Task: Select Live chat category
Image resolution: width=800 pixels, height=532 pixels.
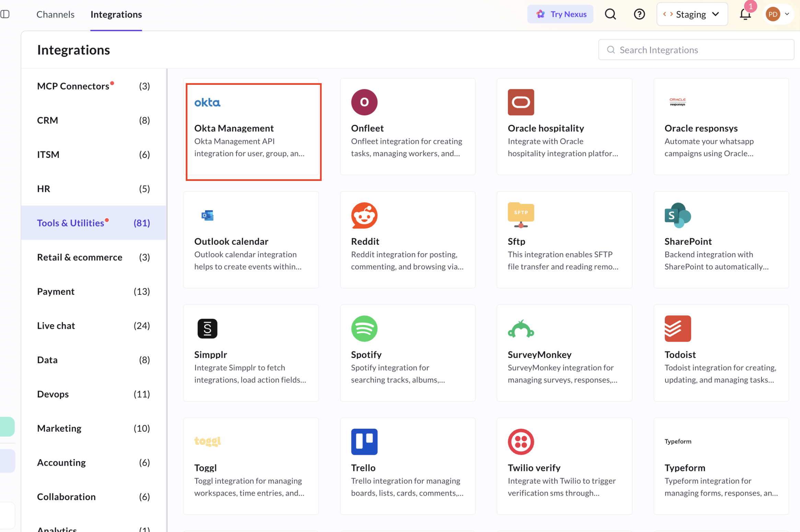Action: pyautogui.click(x=94, y=326)
